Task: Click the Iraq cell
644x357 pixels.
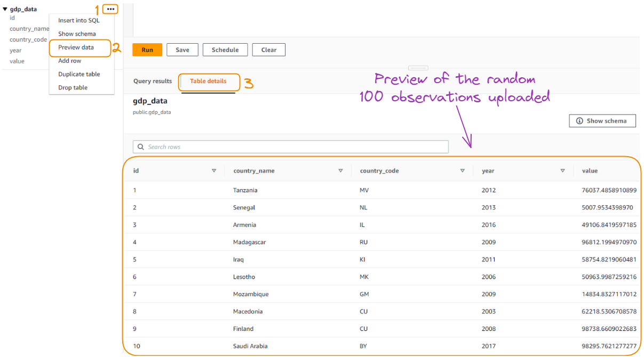Action: 238,259
